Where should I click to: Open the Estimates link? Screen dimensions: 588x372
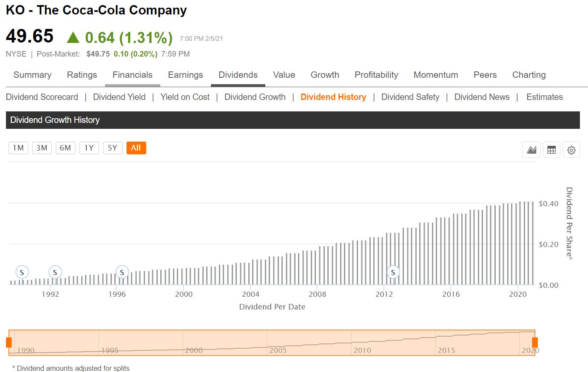(x=545, y=97)
